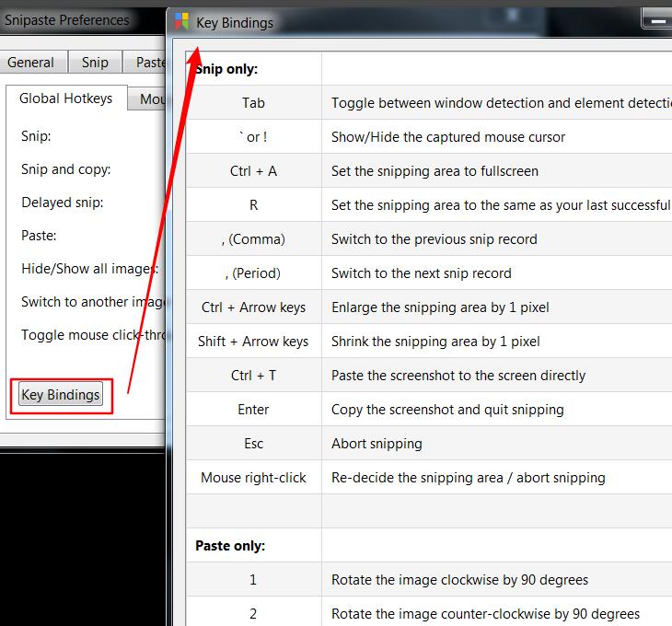Select the 'Enter' key cell

(x=254, y=409)
